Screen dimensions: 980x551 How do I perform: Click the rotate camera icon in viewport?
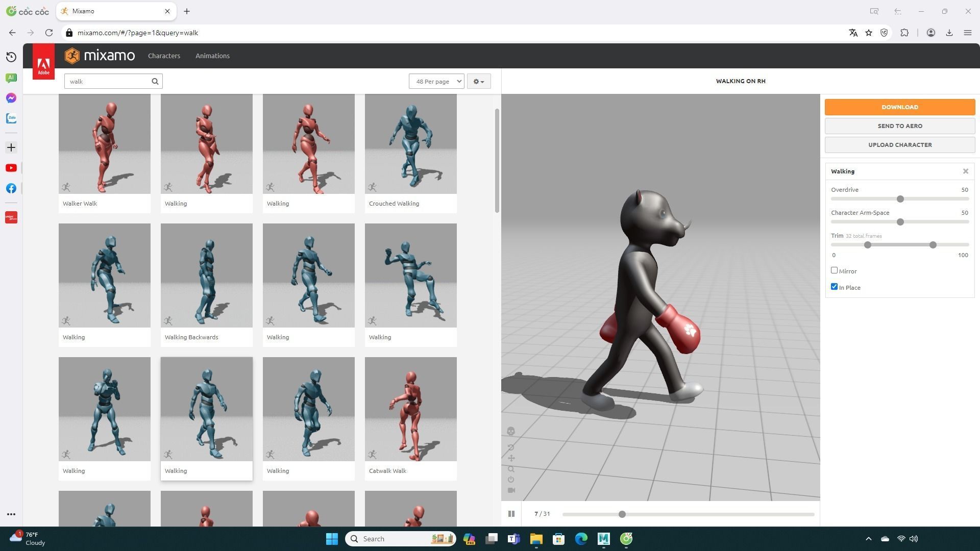coord(511,447)
